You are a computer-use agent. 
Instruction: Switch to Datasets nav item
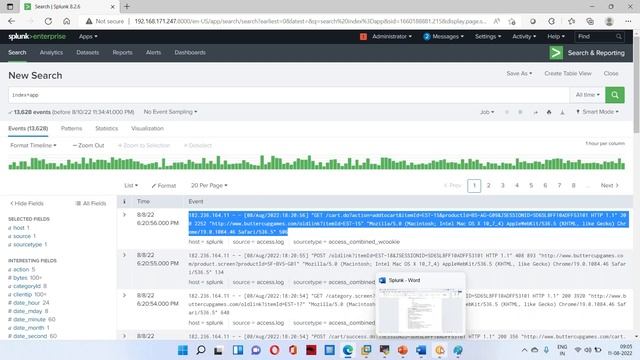pyautogui.click(x=87, y=53)
